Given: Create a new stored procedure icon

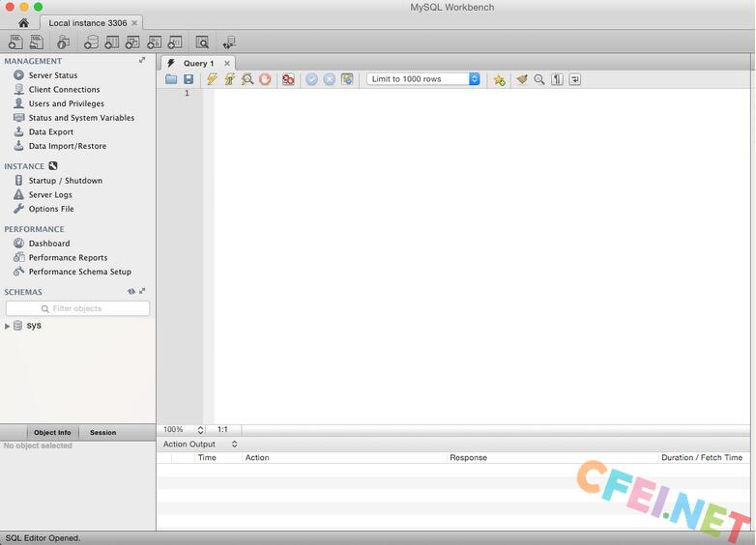Looking at the screenshot, I should coord(154,43).
